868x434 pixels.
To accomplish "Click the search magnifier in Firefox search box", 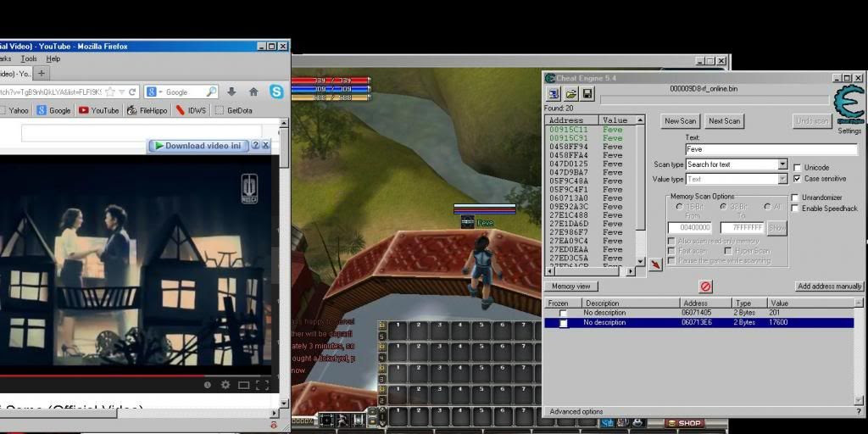I will (x=211, y=92).
